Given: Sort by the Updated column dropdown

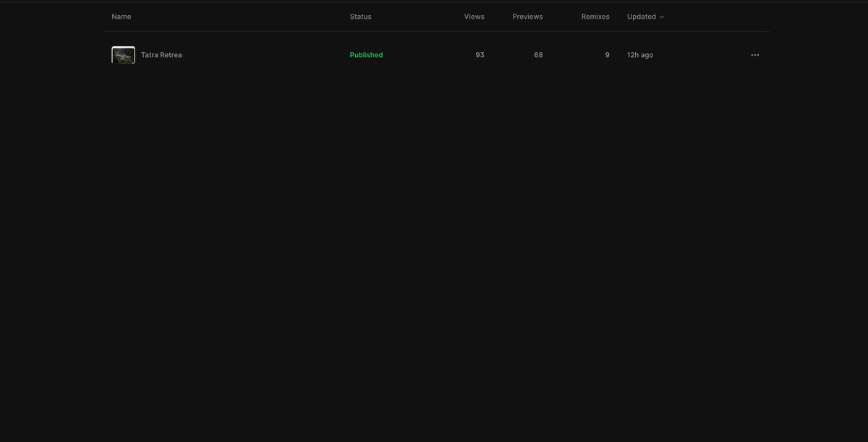Looking at the screenshot, I should (x=645, y=17).
